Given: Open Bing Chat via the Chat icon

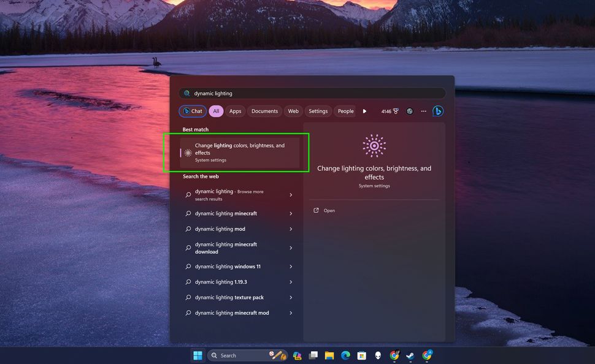Looking at the screenshot, I should (192, 111).
